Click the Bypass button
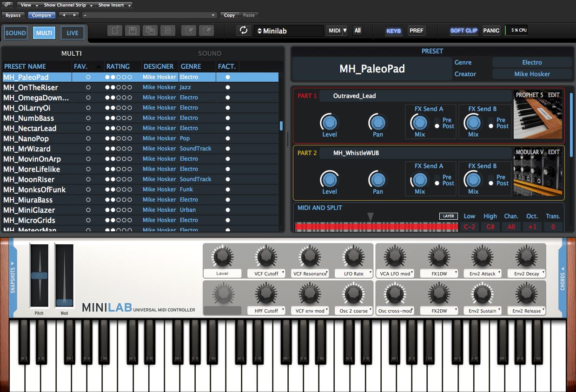The height and width of the screenshot is (392, 576). 13,15
